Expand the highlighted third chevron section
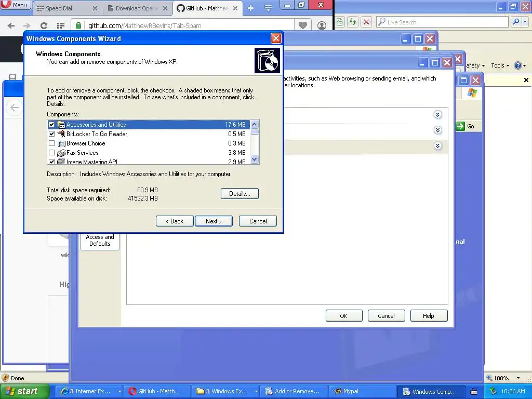 pyautogui.click(x=437, y=146)
